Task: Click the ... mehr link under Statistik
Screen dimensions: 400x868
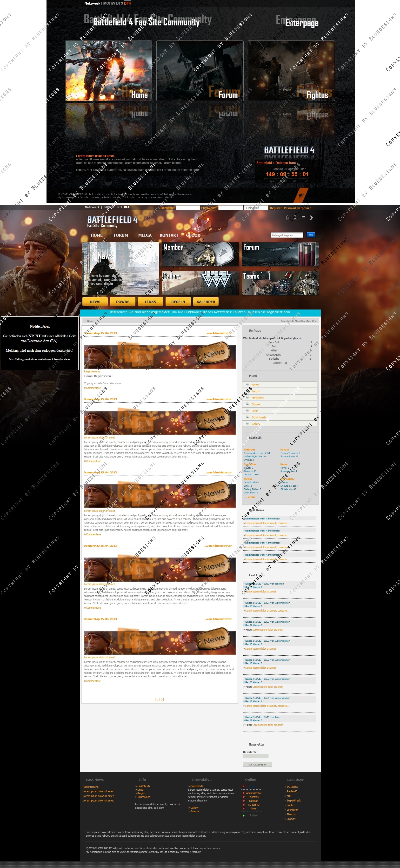Action: point(250,497)
